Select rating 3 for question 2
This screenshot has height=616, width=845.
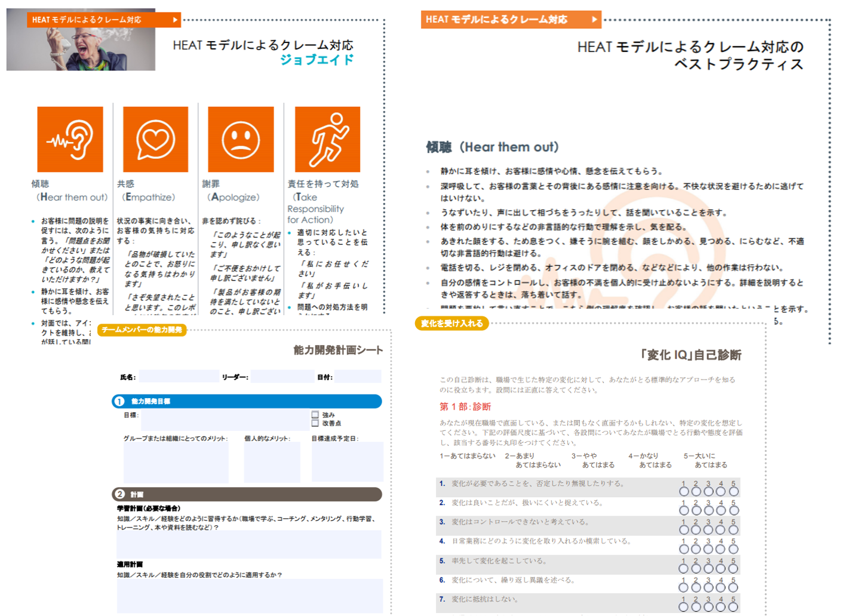click(708, 510)
